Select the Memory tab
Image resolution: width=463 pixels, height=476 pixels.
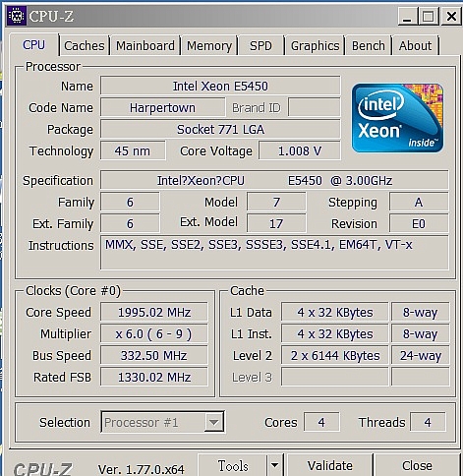point(209,45)
